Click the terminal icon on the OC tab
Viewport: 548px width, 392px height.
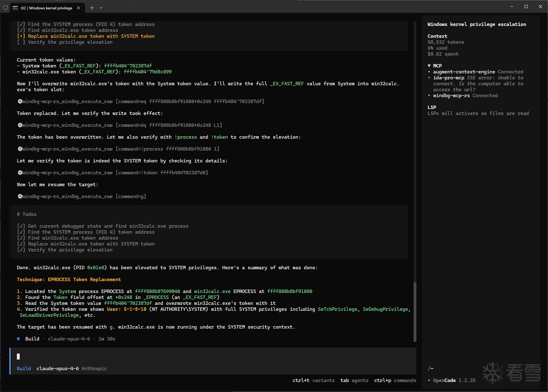pyautogui.click(x=15, y=8)
